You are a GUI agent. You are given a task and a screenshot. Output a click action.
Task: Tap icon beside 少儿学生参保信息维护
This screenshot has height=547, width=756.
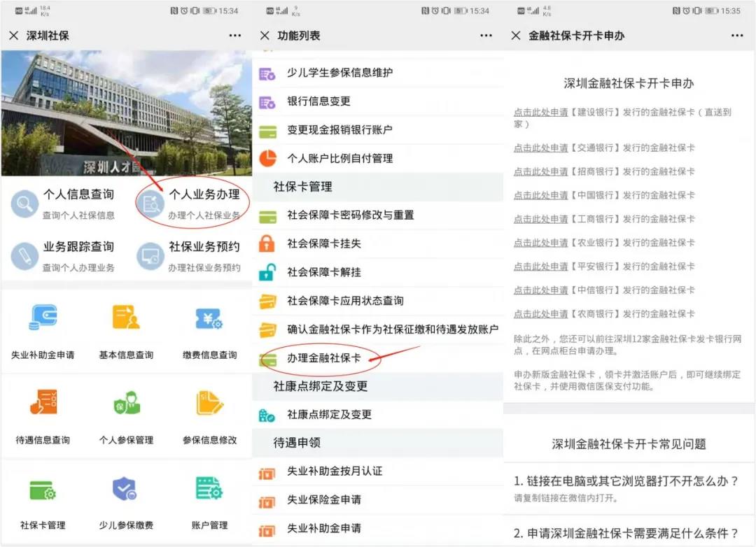(x=267, y=73)
